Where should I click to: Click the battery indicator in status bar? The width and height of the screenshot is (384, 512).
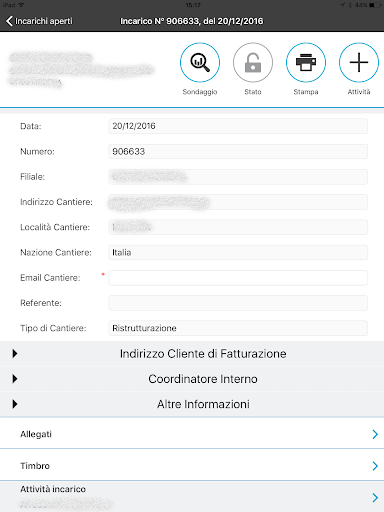(x=375, y=5)
